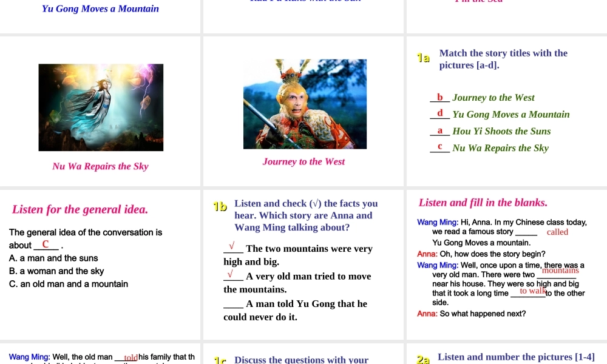Click the heading 'Listen and number the pictures [1-4]'
This screenshot has height=364, width=607.
click(x=516, y=357)
